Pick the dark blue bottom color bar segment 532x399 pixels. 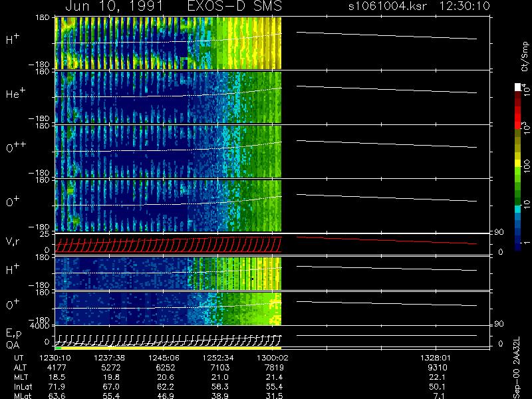point(518,247)
